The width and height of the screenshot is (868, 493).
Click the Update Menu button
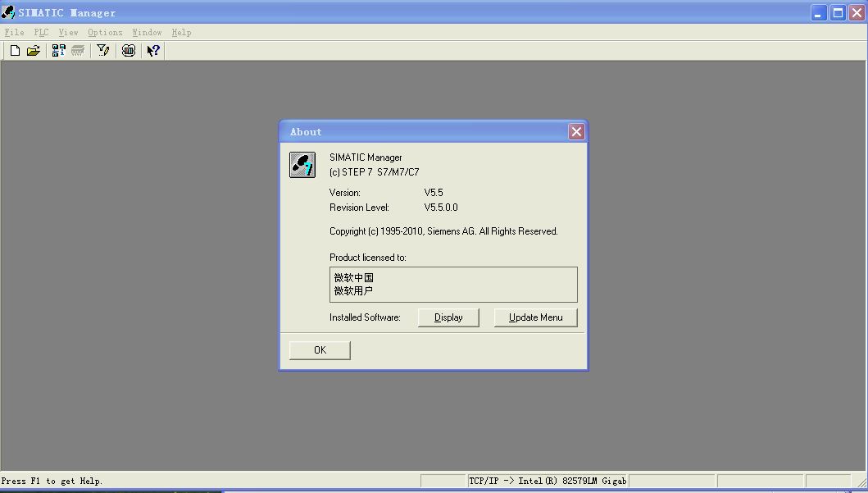(536, 317)
